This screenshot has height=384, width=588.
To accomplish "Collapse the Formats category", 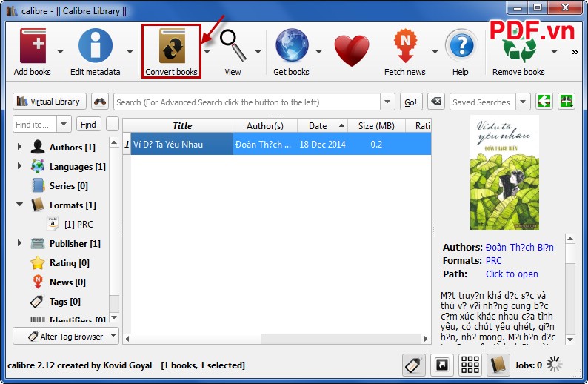I will click(x=19, y=204).
